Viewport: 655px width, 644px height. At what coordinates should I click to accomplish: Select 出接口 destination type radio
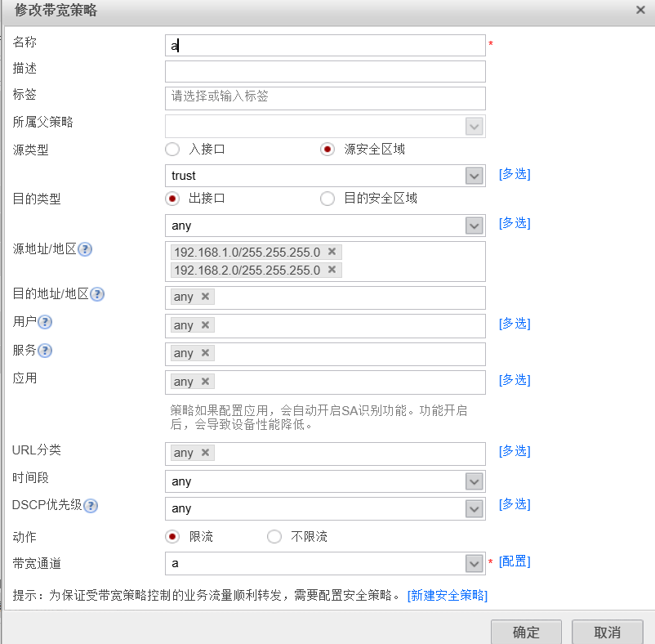tap(172, 199)
